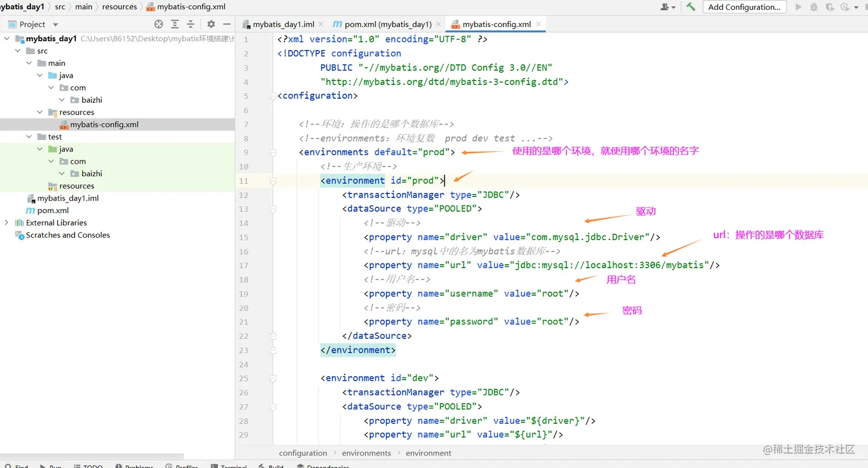Collapse the java folder under test
Screen dimensions: 868x468
(40, 149)
